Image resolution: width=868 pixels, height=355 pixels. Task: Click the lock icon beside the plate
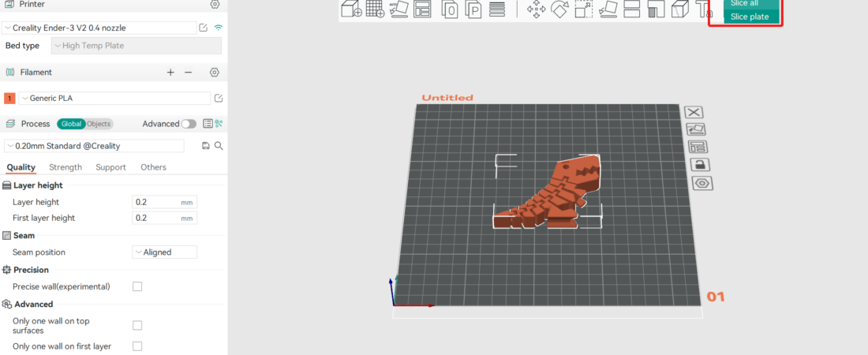[702, 165]
